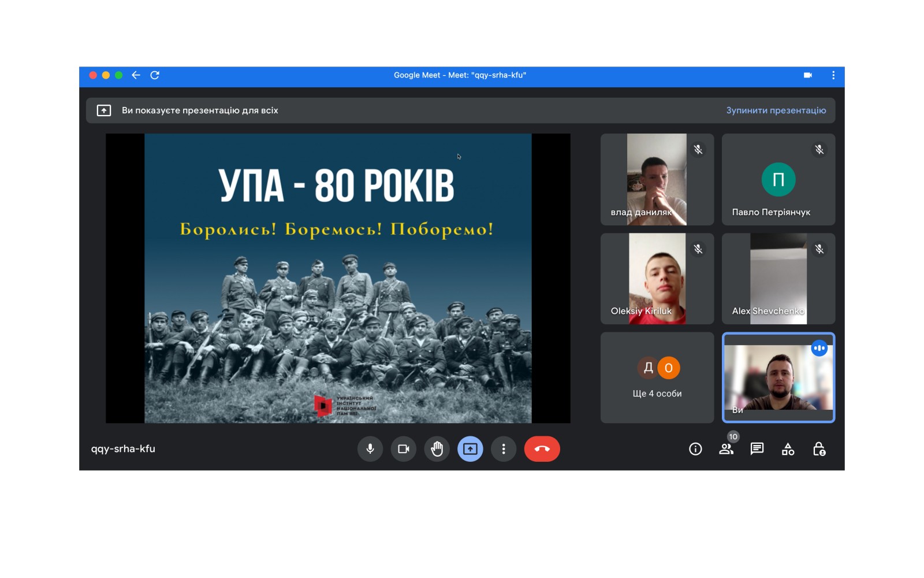
Task: Click the camera icon in title bar
Action: click(807, 75)
